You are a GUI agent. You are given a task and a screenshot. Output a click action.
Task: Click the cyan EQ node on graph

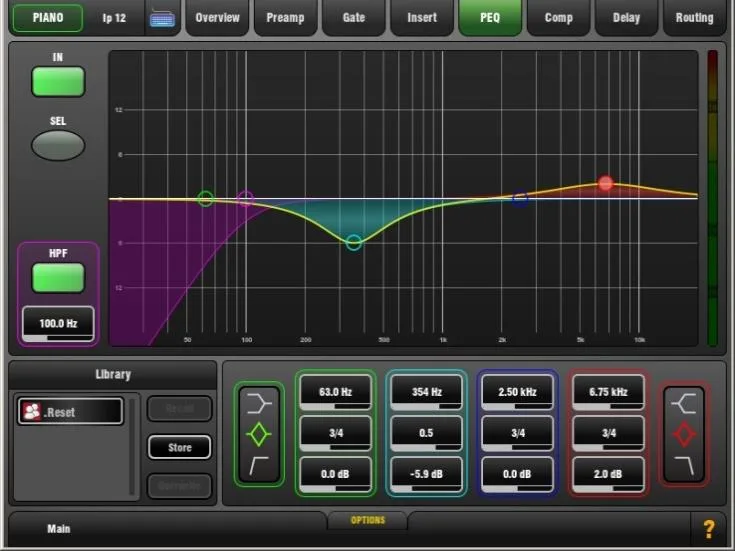click(x=354, y=242)
